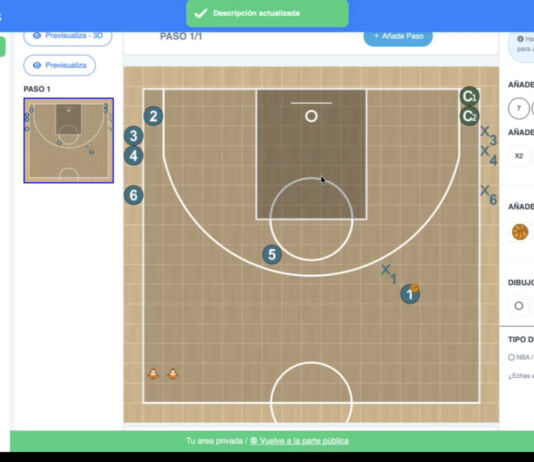Follow the Vuelve a la parte pública link
534x462 pixels.
[x=299, y=441]
